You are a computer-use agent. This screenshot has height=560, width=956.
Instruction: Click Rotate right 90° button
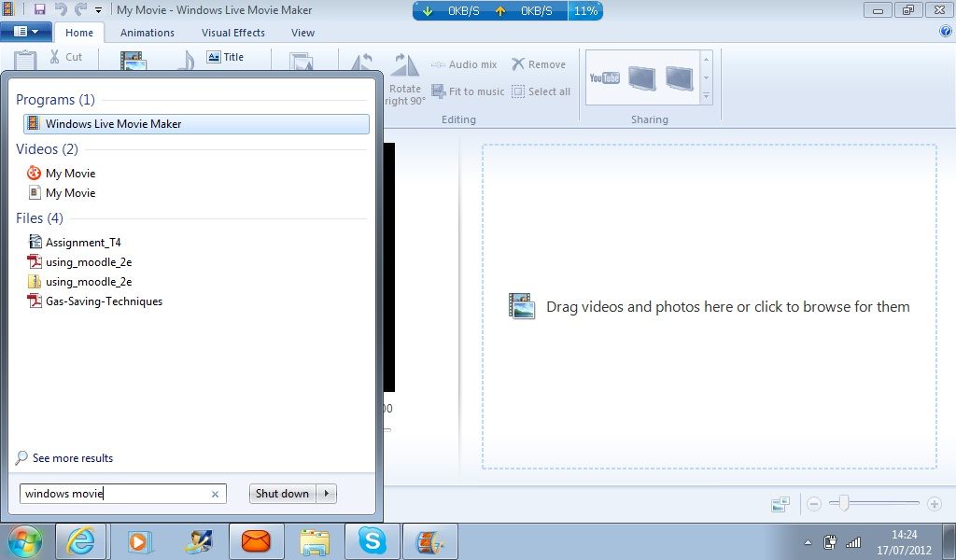(405, 80)
